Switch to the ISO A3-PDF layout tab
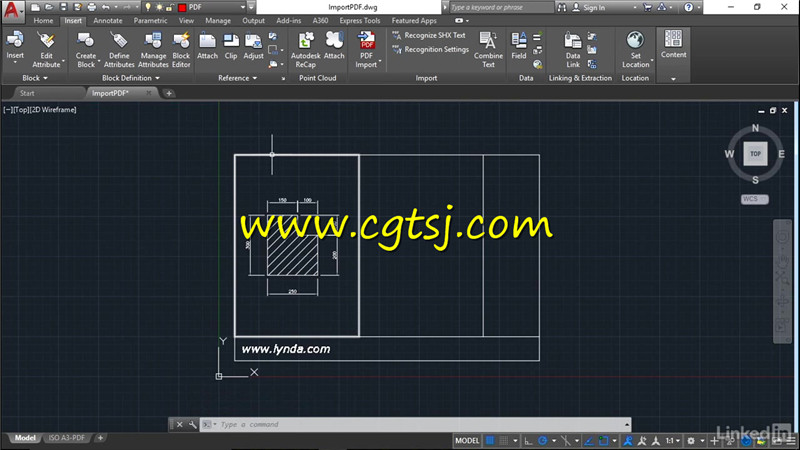Screen dimensions: 800x450 [66, 438]
